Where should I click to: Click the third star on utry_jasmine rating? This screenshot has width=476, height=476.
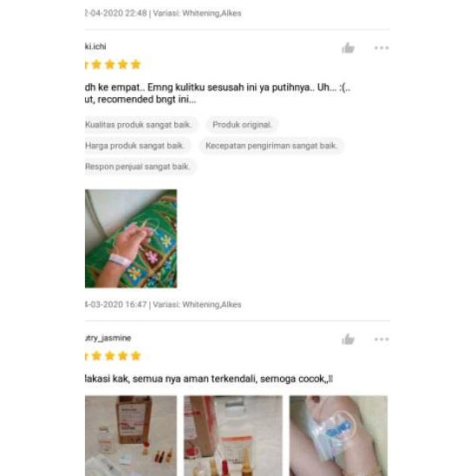click(x=109, y=355)
